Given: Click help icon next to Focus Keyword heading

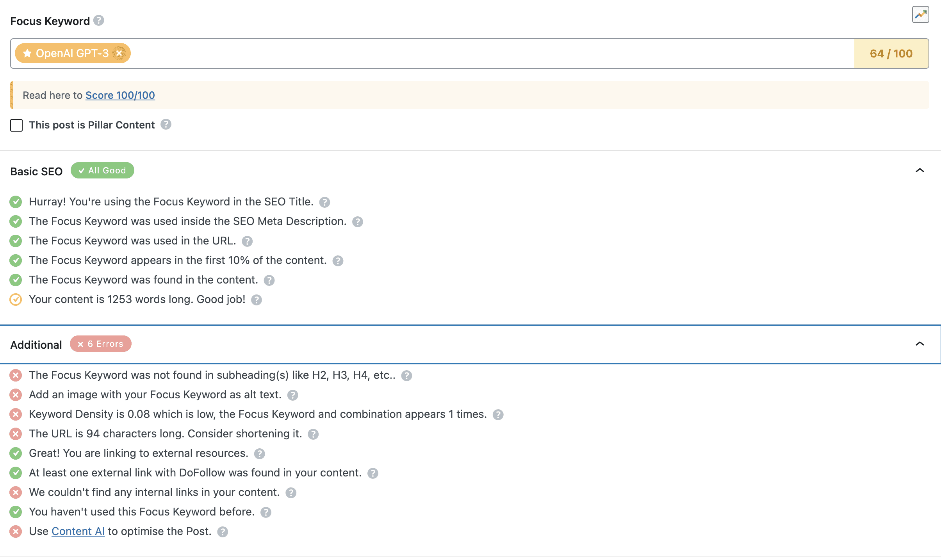Looking at the screenshot, I should point(99,20).
